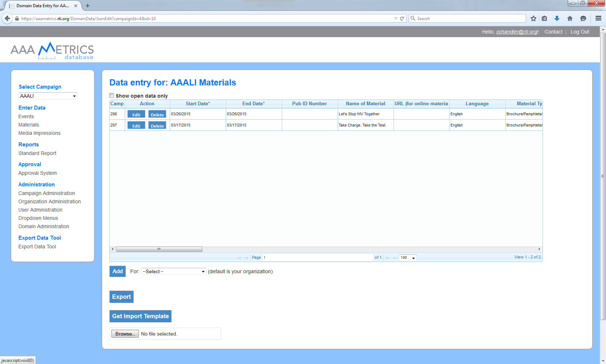Sort by Pub ID Number column

[309, 104]
